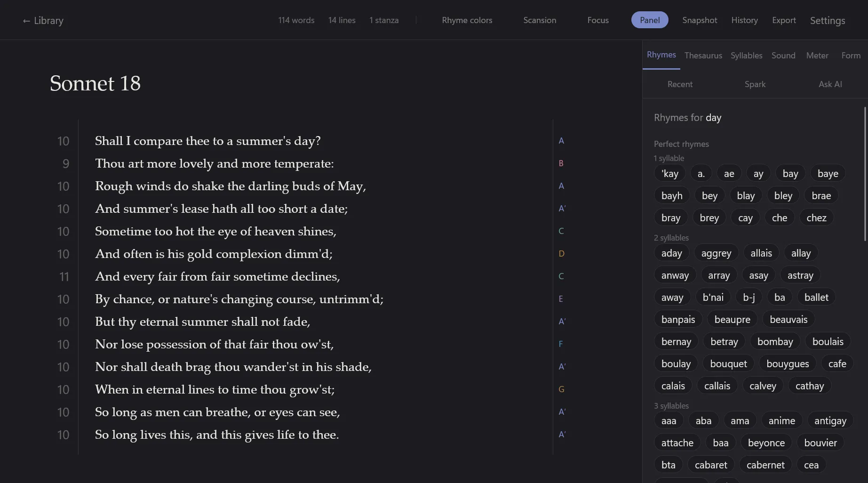Click the line 'But thy eternal summer shall not fade,'

[x=202, y=322]
